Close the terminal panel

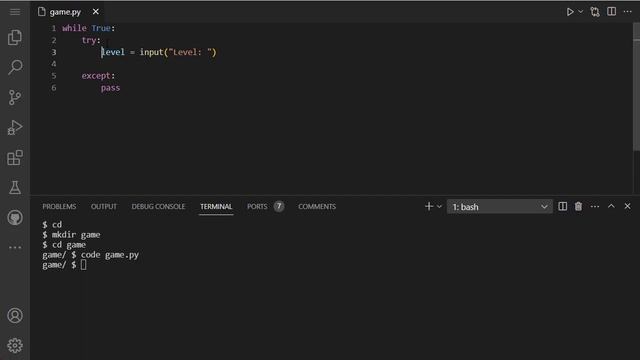[x=627, y=206]
